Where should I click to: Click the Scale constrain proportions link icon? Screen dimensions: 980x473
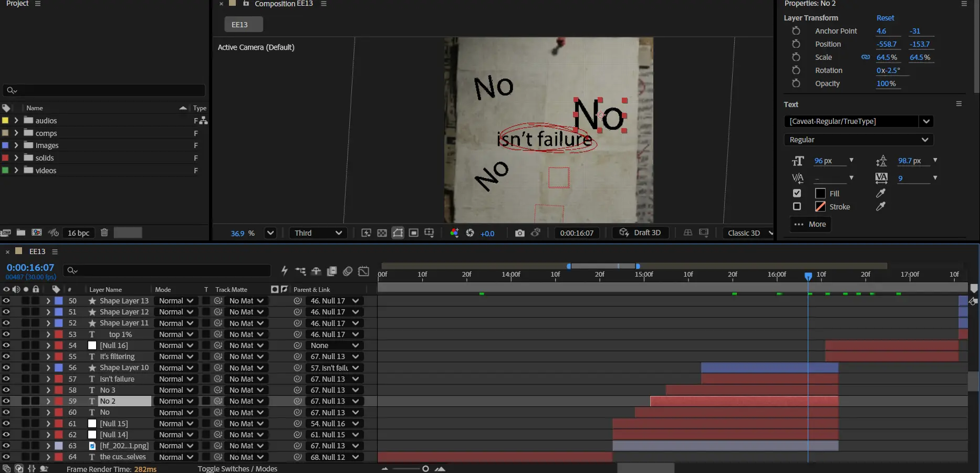pyautogui.click(x=866, y=57)
